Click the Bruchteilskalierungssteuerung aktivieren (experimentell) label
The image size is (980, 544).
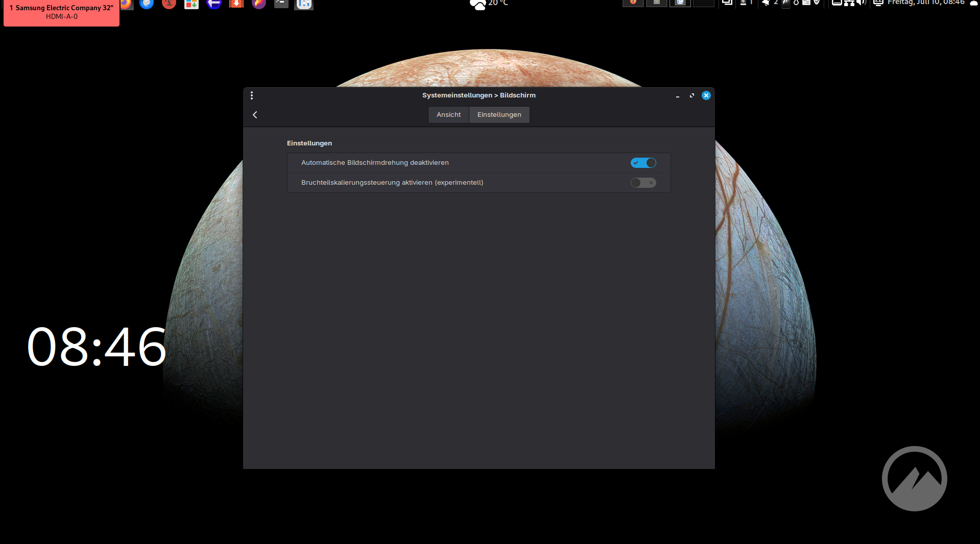392,183
